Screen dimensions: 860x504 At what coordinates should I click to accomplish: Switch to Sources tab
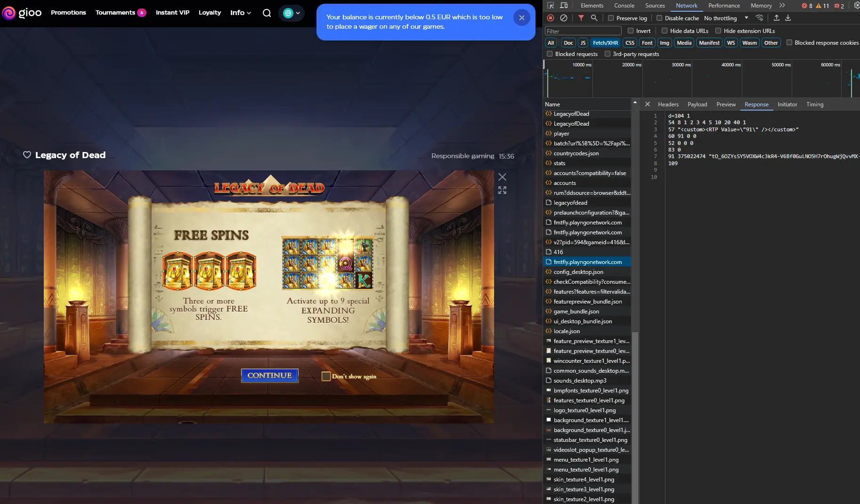click(x=655, y=6)
